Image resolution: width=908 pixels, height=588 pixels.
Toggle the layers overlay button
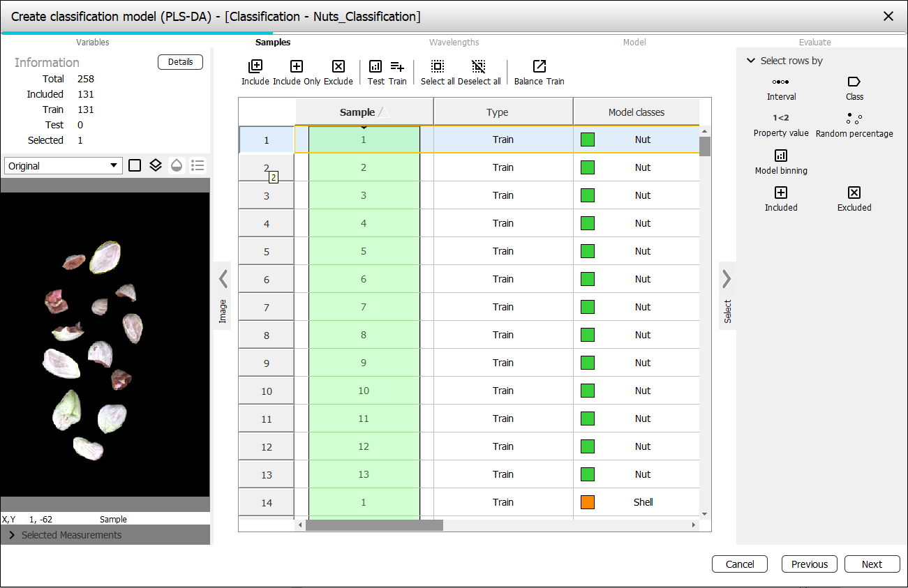pos(156,165)
